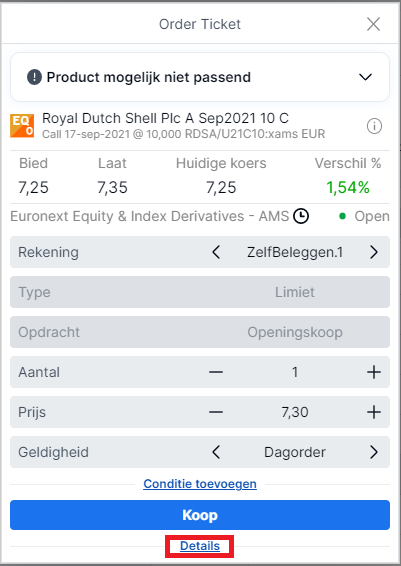Raise the Prijs with the plus icon
The image size is (401, 566).
(374, 412)
